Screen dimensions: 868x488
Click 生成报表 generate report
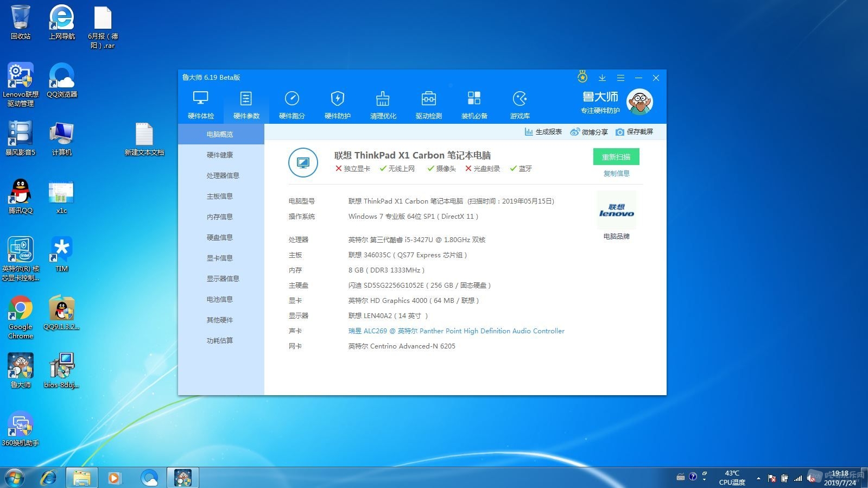(x=543, y=132)
